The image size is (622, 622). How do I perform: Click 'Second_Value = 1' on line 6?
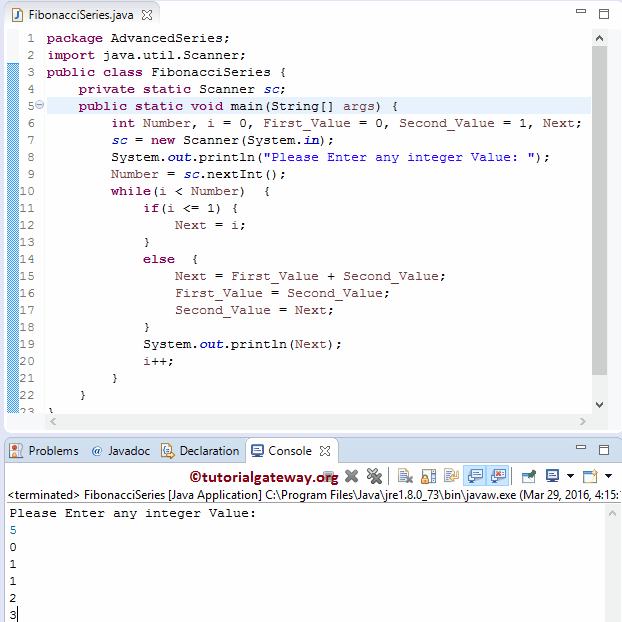[x=465, y=123]
